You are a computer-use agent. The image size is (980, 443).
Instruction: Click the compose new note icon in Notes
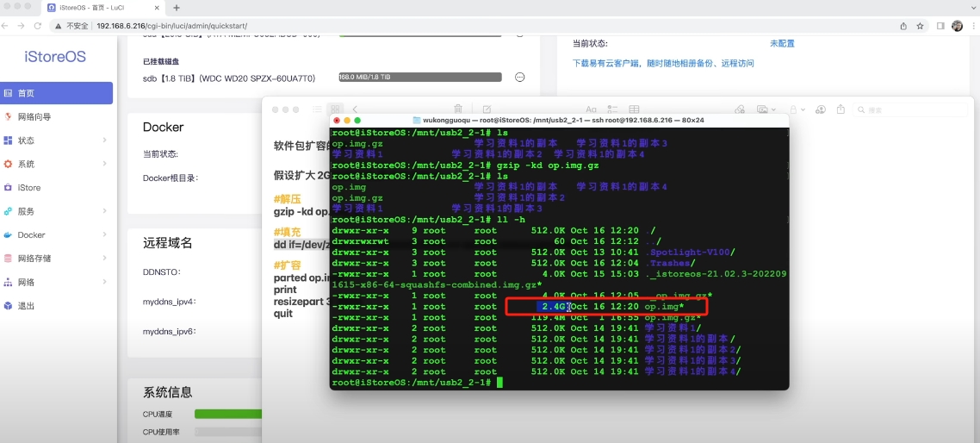(487, 109)
